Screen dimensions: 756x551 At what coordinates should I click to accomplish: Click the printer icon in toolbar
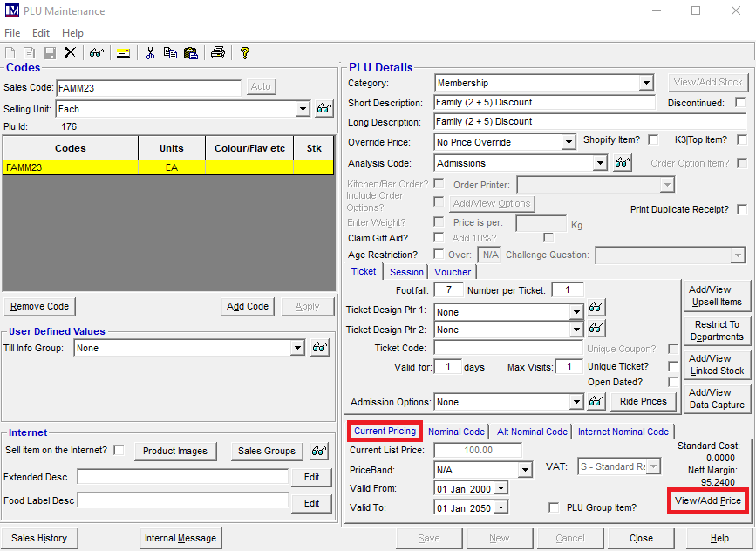click(217, 53)
